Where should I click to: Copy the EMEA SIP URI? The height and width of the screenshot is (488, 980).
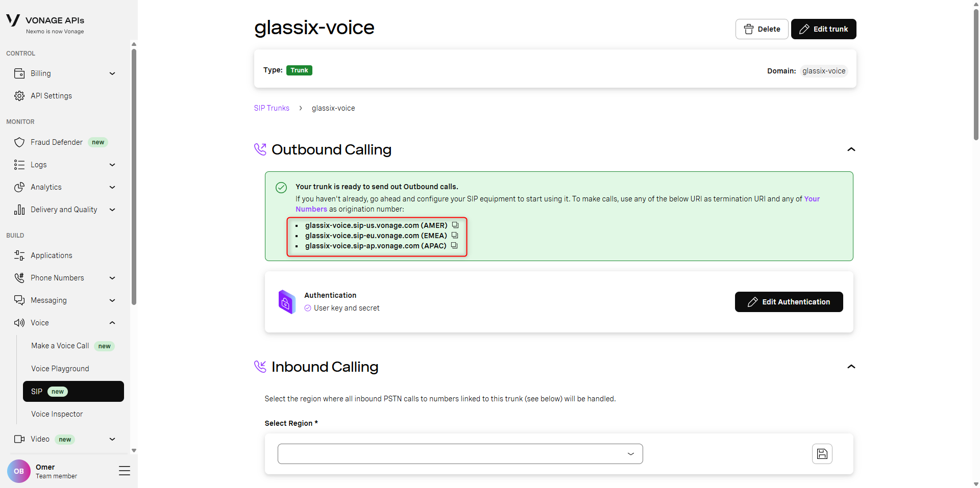(455, 235)
